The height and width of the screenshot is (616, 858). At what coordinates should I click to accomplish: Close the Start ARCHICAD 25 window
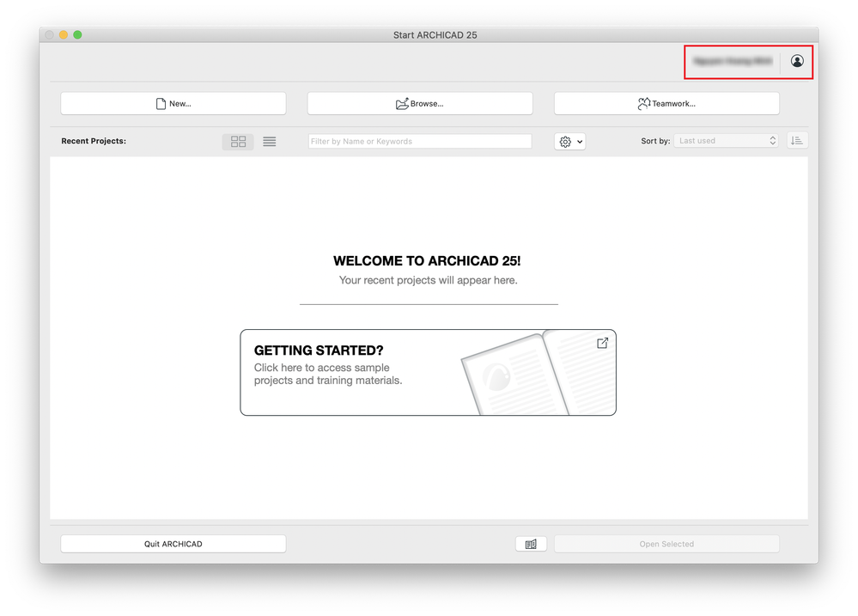tap(49, 34)
